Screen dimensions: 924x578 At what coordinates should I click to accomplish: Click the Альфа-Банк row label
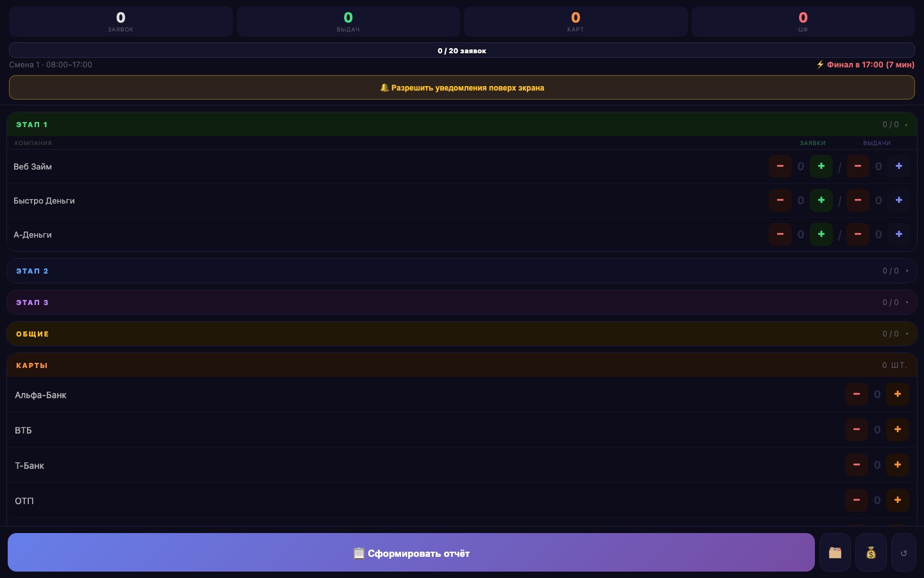40,395
